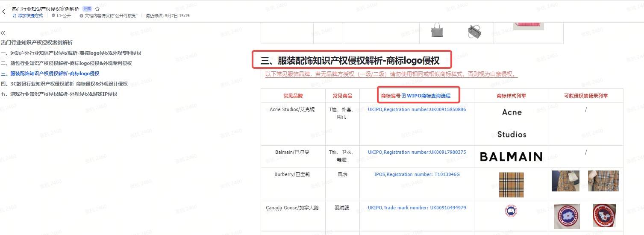This screenshot has width=644, height=235.
Task: Jump to section 一、运动户外行业 in outline
Action: point(71,53)
